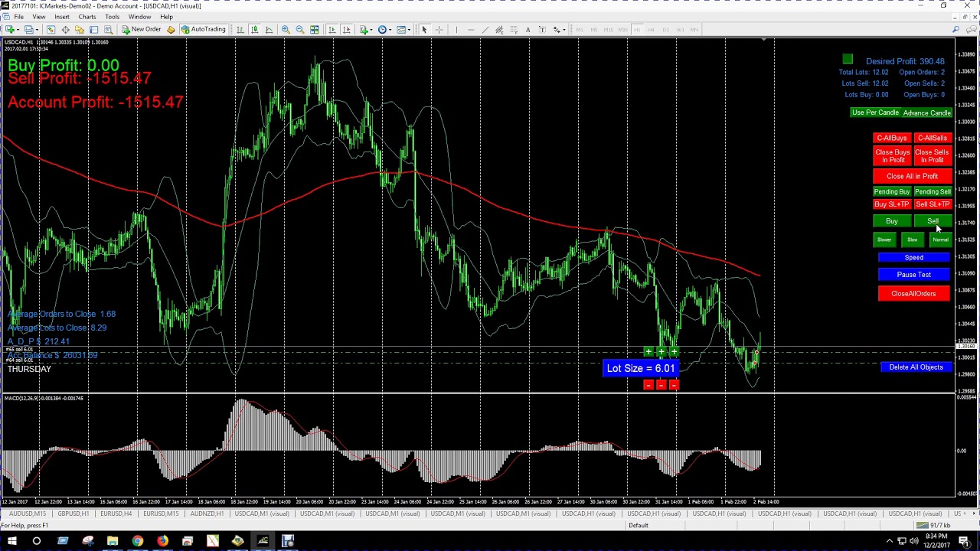Select the crosshair tool
This screenshot has width=980, height=551.
point(439,29)
